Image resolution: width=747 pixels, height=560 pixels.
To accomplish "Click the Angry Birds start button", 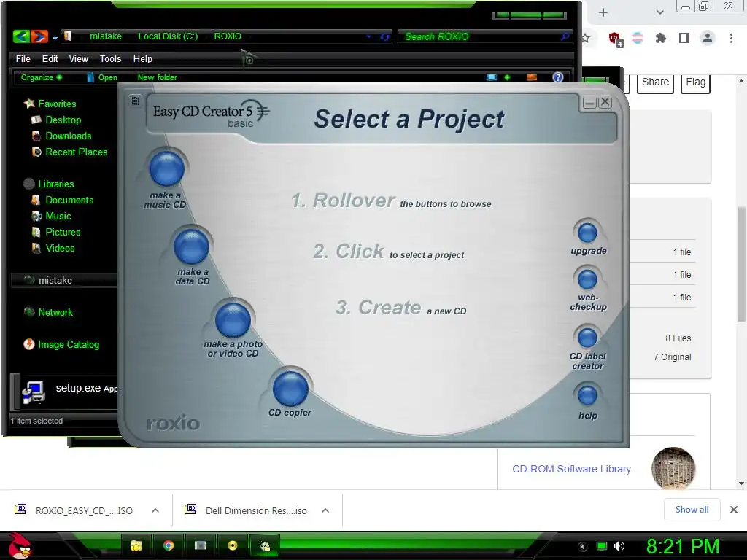I will tap(20, 545).
